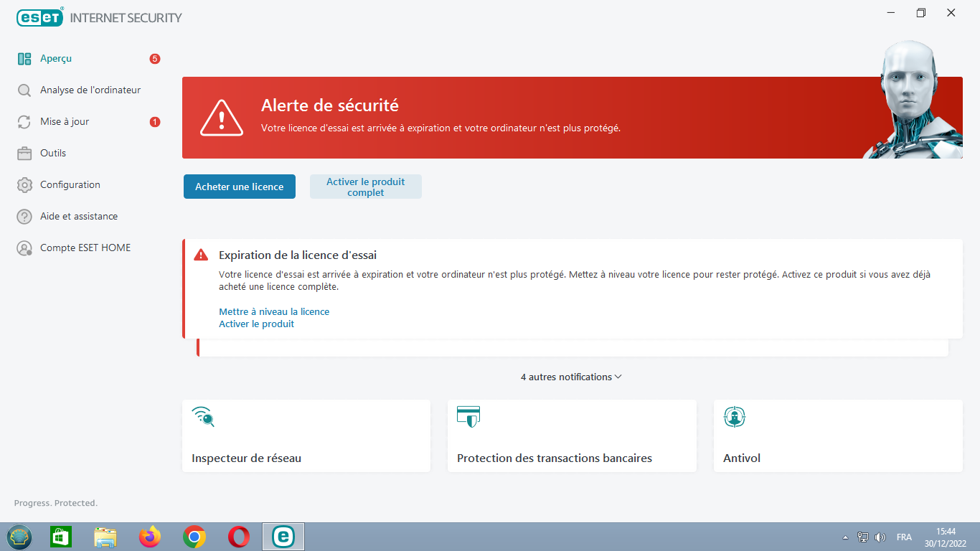The width and height of the screenshot is (980, 551).
Task: Click the FRA language indicator
Action: click(904, 537)
